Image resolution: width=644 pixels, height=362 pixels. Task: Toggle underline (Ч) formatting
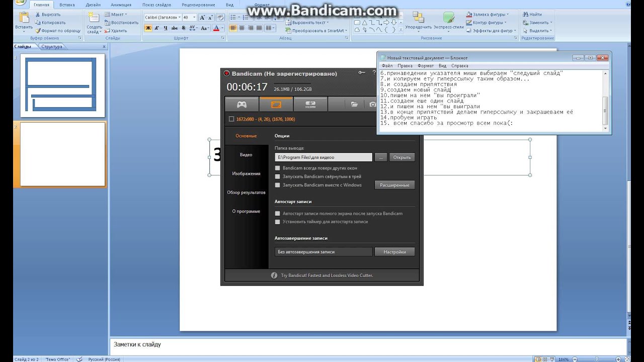pos(165,28)
